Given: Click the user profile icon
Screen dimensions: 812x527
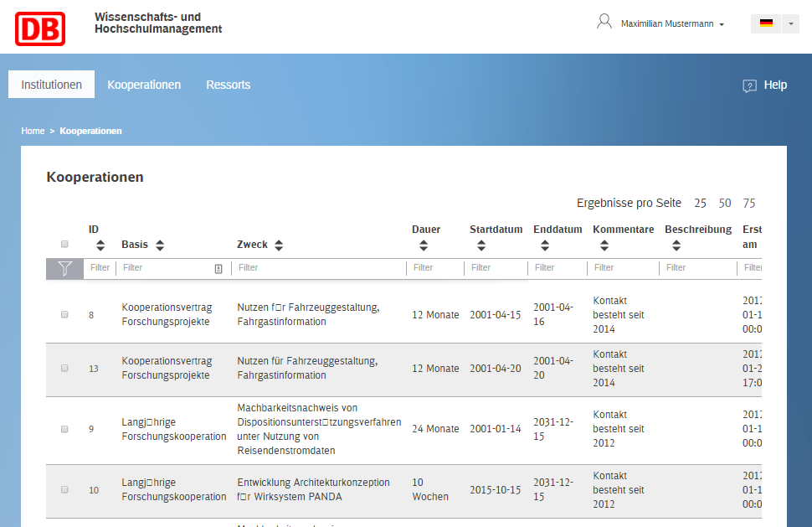Looking at the screenshot, I should point(604,22).
